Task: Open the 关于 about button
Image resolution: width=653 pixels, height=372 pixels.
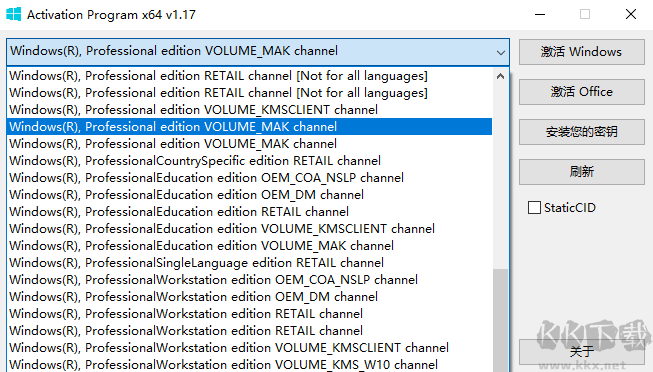Action: pos(581,352)
